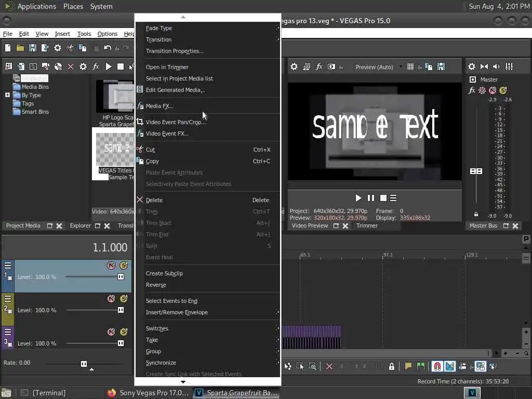Open a project with the yellow folder icon
The width and height of the screenshot is (532, 399).
coord(20,48)
